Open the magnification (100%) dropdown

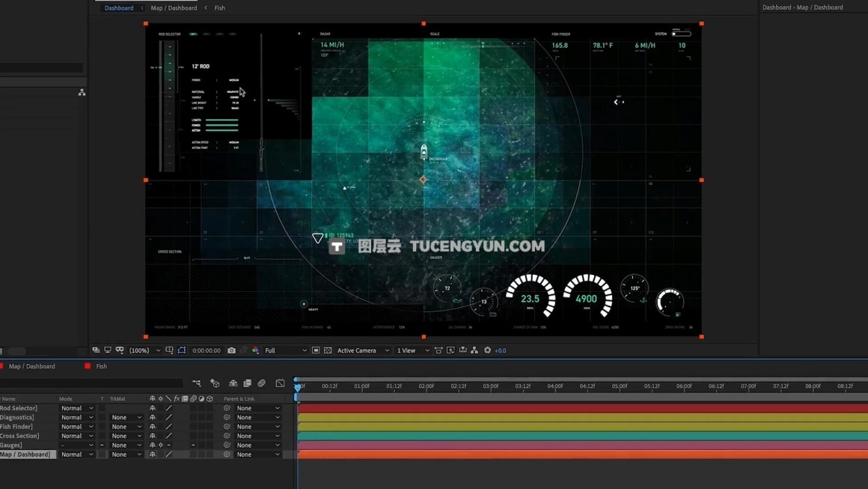(145, 350)
